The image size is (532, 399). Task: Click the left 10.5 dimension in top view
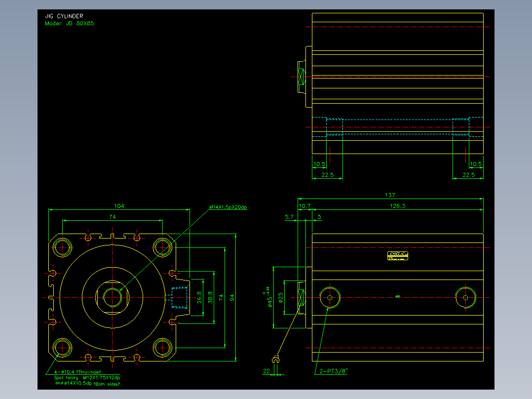[319, 164]
